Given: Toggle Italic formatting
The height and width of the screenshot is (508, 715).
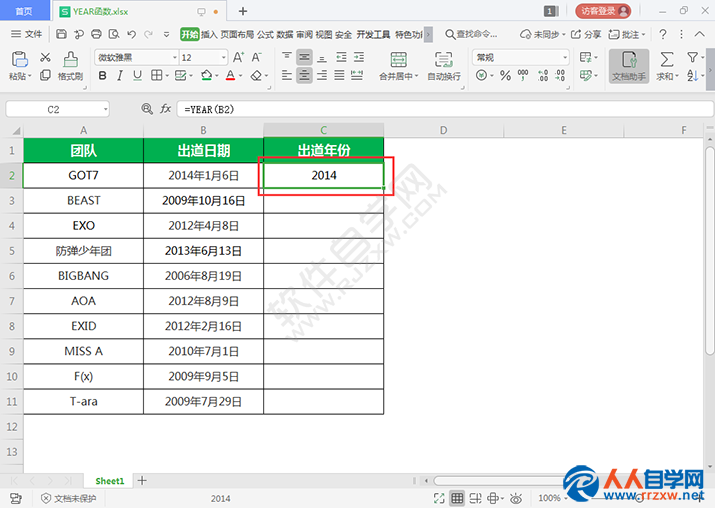Looking at the screenshot, I should point(120,75).
